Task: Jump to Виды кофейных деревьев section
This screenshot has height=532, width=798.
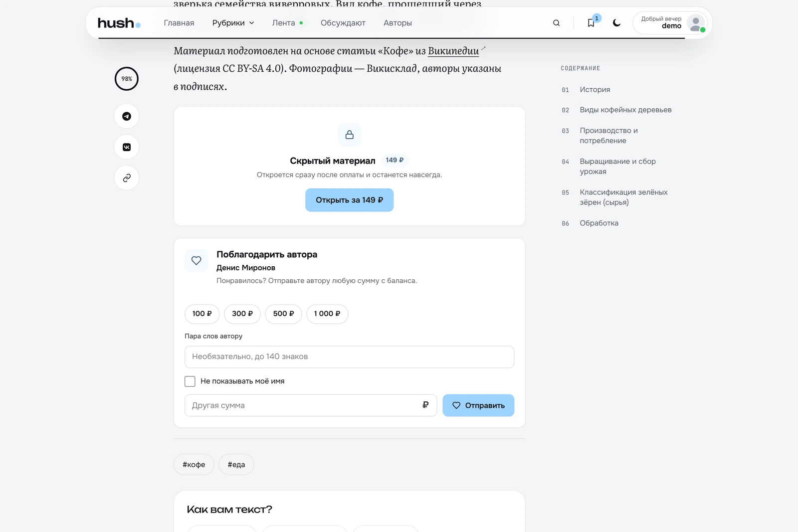Action: tap(625, 110)
